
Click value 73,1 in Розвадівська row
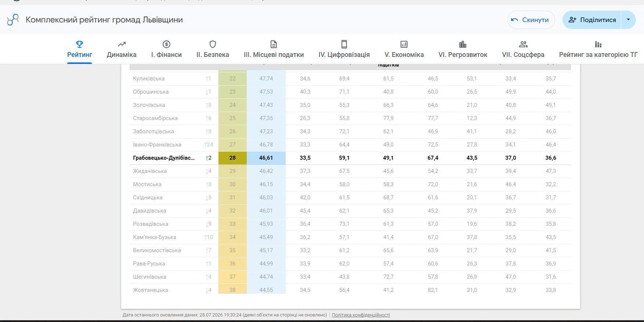click(x=344, y=224)
